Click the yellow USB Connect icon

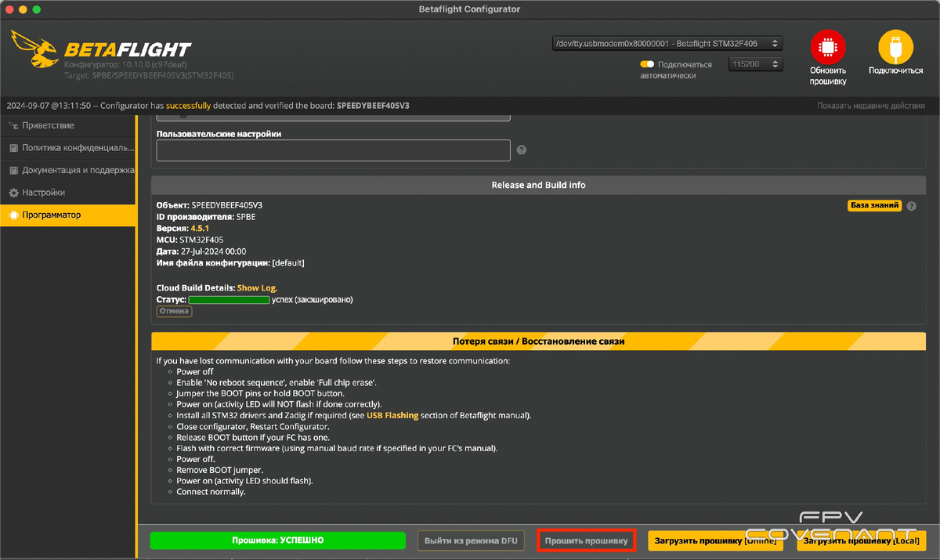pyautogui.click(x=895, y=47)
